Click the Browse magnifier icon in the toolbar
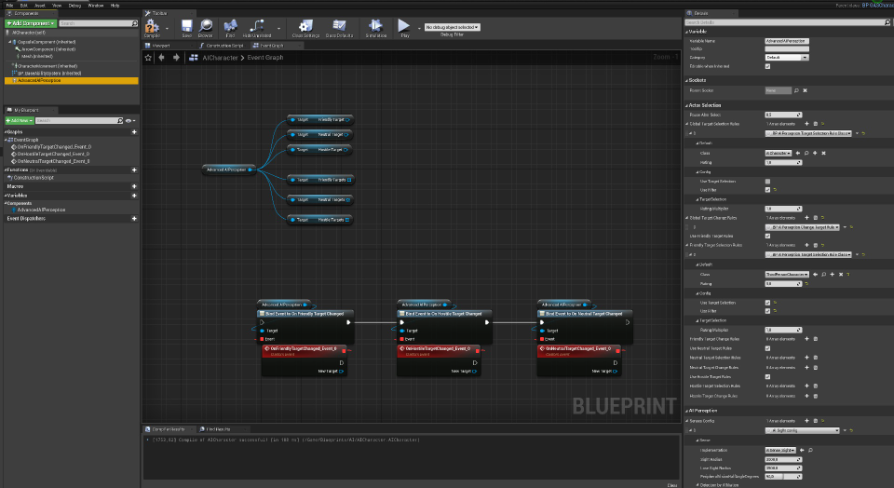 [x=205, y=27]
